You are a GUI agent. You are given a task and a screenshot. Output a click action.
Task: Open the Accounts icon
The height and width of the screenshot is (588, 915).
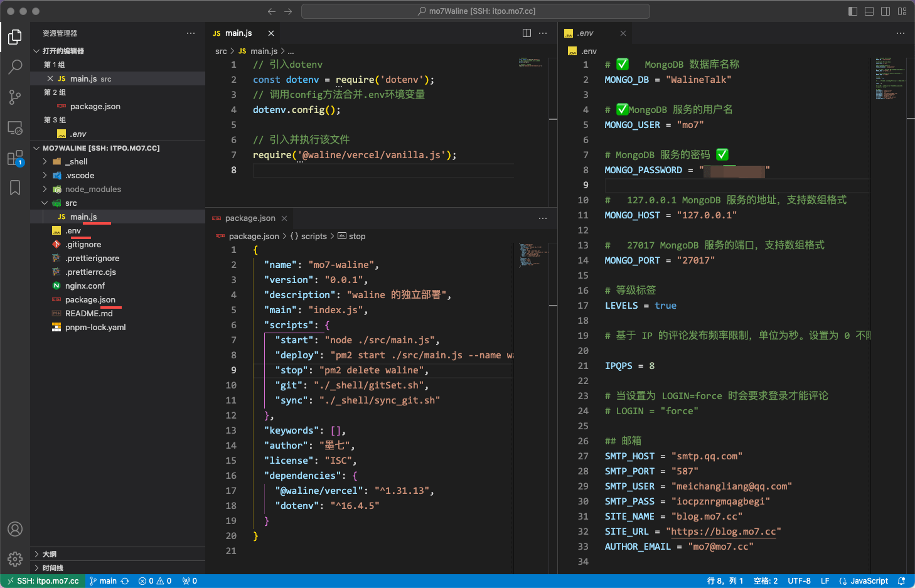pos(15,529)
